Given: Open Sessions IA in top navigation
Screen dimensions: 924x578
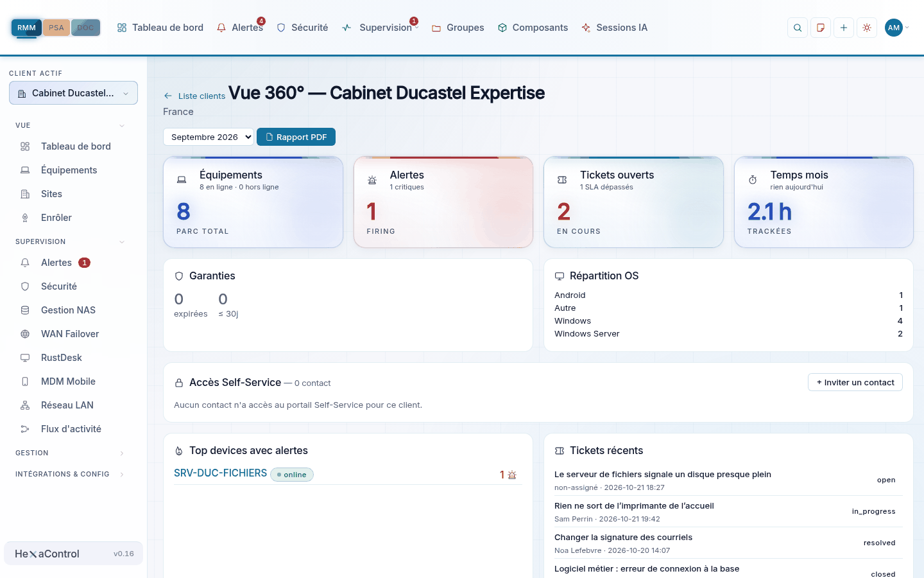Looking at the screenshot, I should (x=615, y=28).
